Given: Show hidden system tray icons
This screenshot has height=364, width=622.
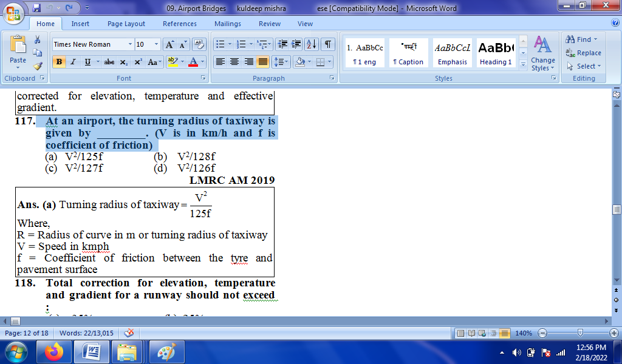Looking at the screenshot, I should pyautogui.click(x=502, y=352).
